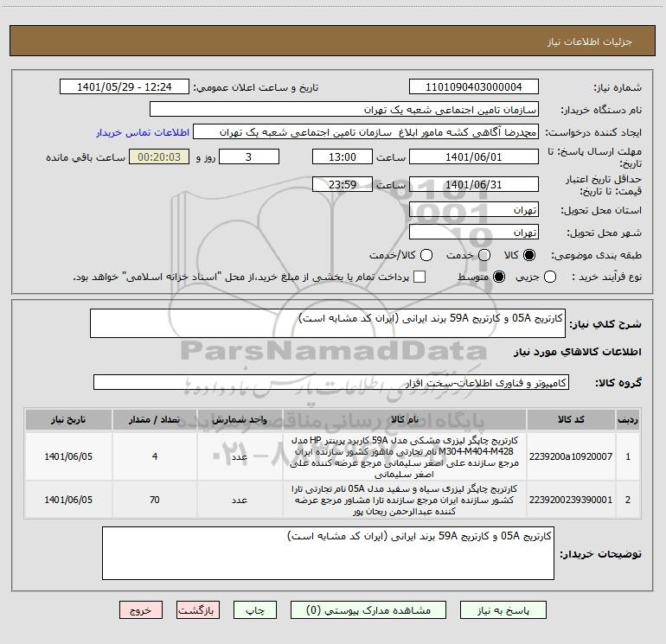Click the 05A cartridge item description
This screenshot has height=644, width=666.
(x=405, y=500)
